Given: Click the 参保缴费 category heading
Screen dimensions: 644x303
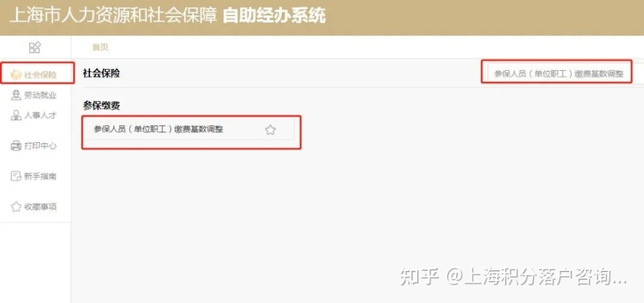Looking at the screenshot, I should (x=101, y=106).
